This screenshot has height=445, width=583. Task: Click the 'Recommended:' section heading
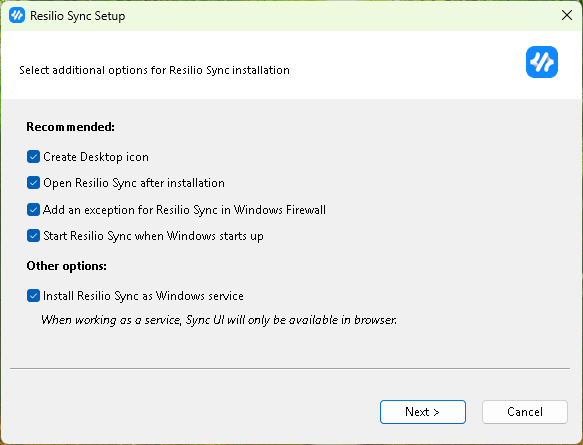tap(71, 127)
